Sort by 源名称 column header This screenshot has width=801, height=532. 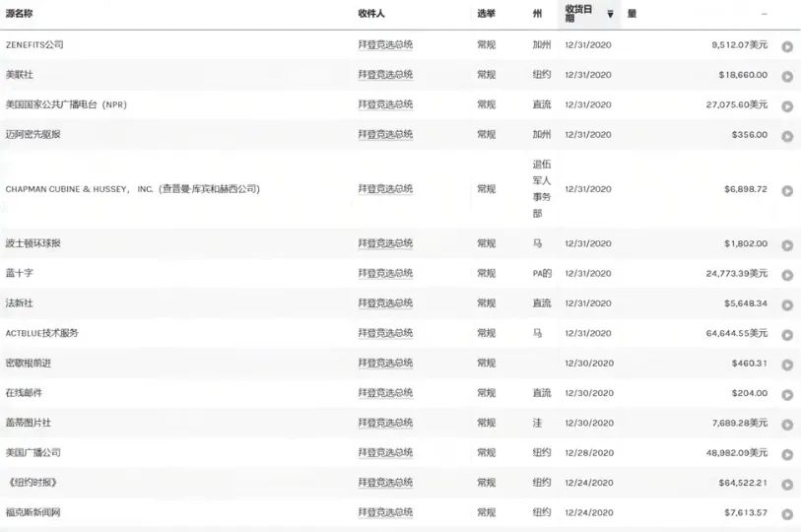click(19, 14)
